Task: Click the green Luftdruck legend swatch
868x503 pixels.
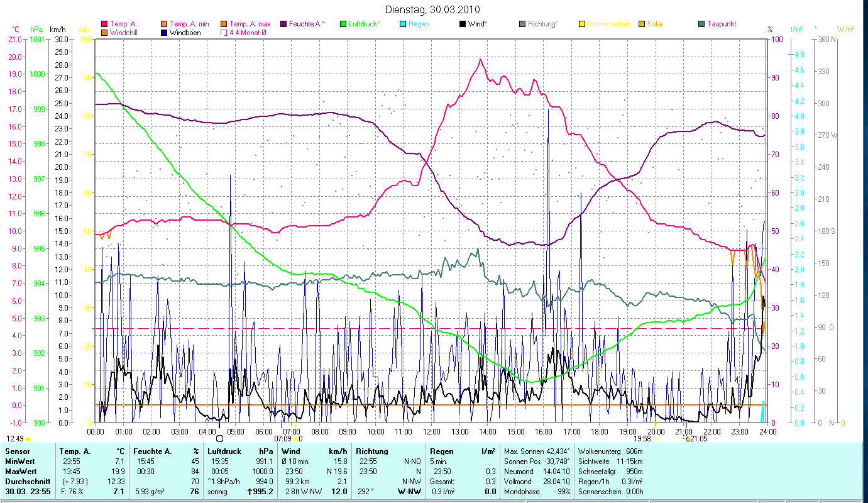Action: (343, 25)
